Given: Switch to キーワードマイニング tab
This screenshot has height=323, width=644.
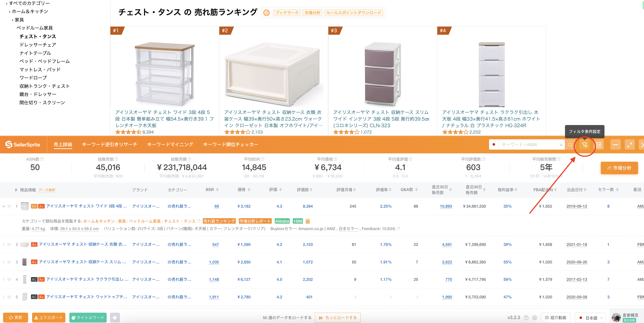Looking at the screenshot, I should point(170,144).
